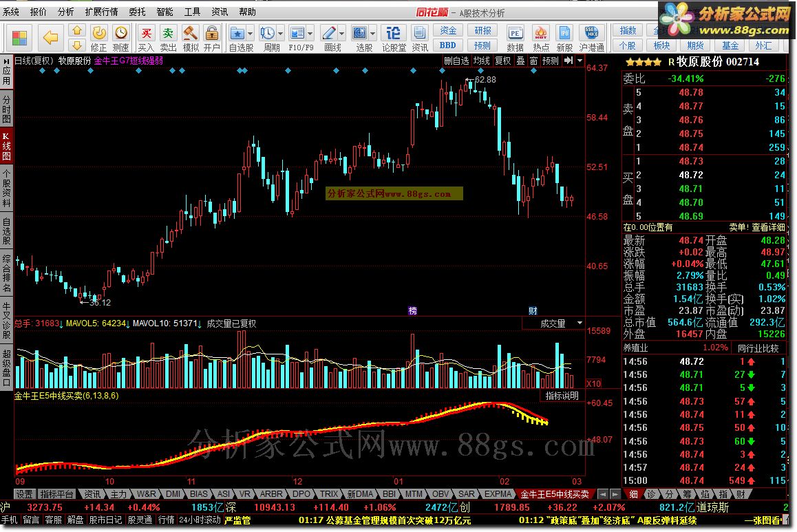
Task: Toggle 预测 forecast on chart header
Action: [x=551, y=61]
